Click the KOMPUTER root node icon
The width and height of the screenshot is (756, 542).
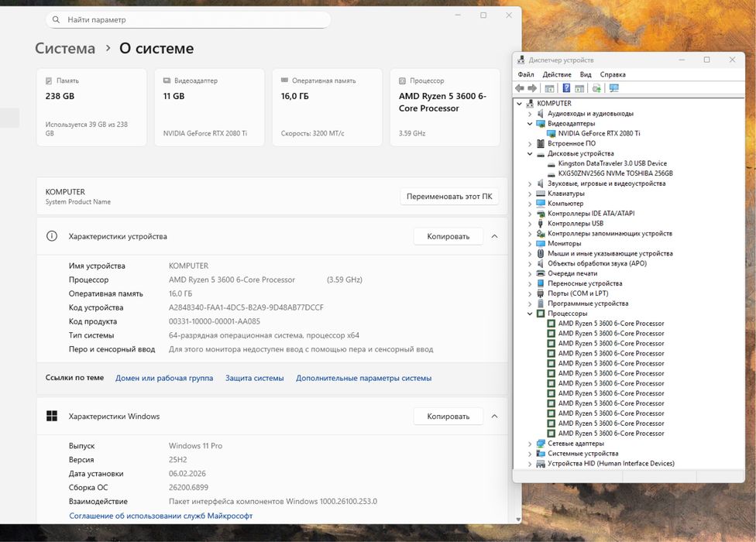coord(531,103)
